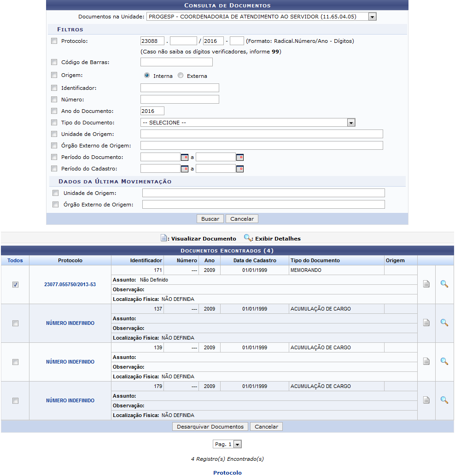View document for identifier 137 row
455x476 pixels.
[x=426, y=323]
